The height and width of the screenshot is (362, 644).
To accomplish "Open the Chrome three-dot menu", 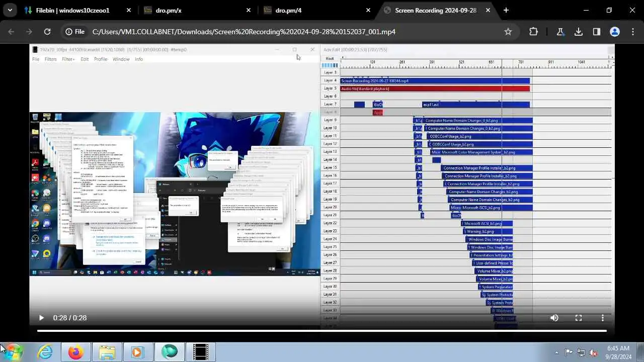I will [633, 32].
